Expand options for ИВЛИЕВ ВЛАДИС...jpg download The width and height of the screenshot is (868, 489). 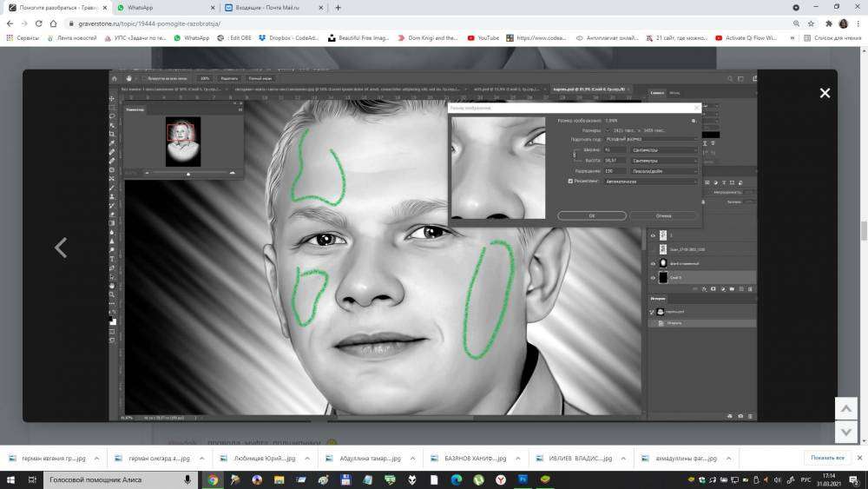click(x=623, y=458)
